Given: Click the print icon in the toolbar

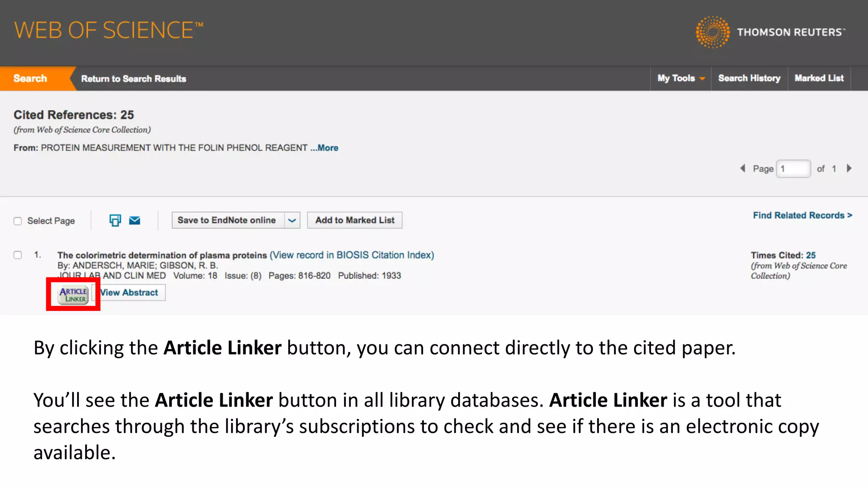Looking at the screenshot, I should point(115,220).
